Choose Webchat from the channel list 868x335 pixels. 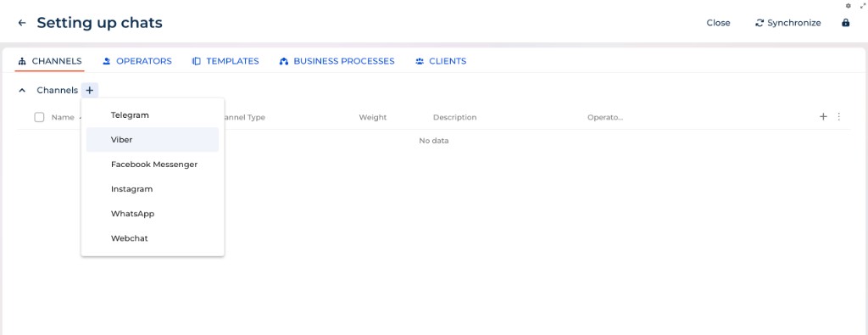[153, 238]
